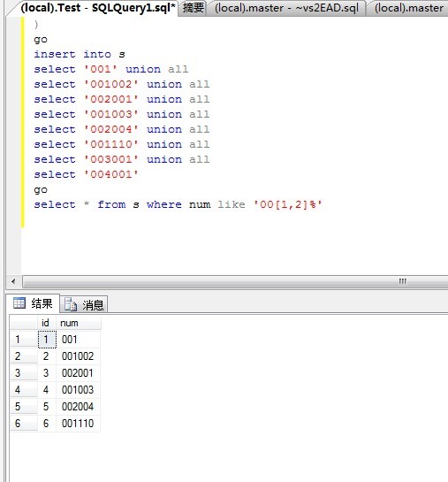Switch to the 结果 results tab

(x=34, y=303)
